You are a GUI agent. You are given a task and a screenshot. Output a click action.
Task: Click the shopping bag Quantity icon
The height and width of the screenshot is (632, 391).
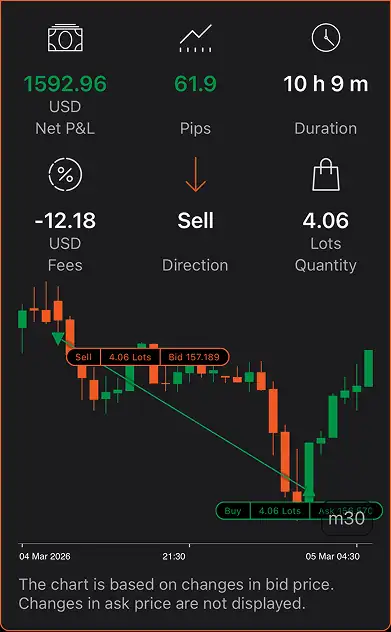(x=326, y=175)
